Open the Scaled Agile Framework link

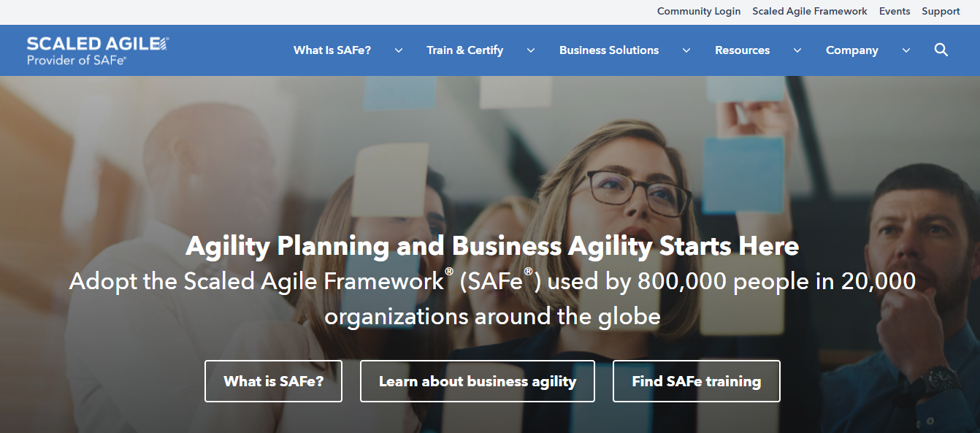pos(809,11)
